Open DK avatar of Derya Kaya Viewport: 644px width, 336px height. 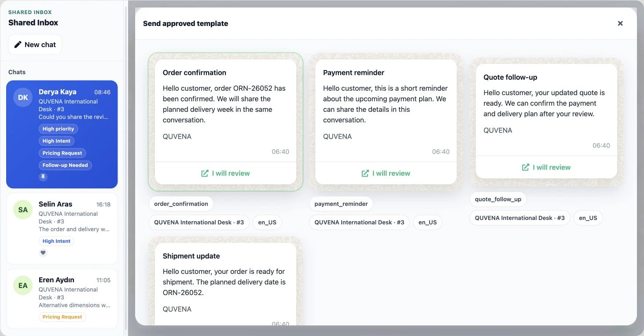coord(23,97)
